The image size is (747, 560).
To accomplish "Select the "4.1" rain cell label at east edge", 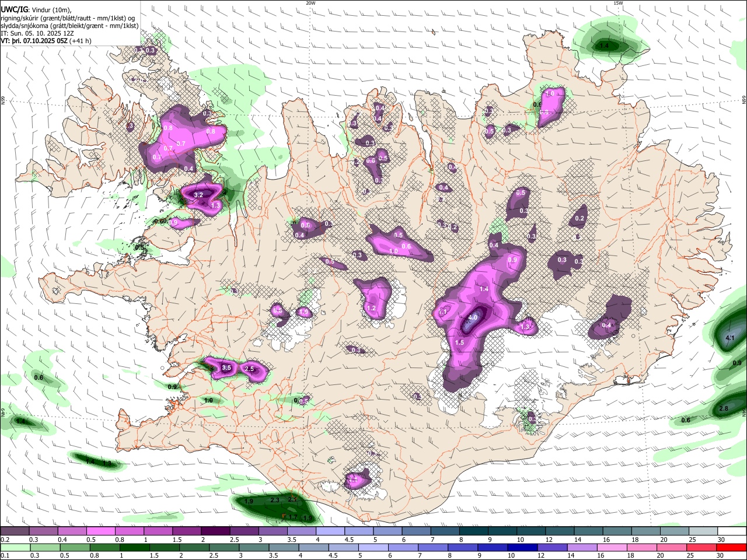I will pos(729,338).
